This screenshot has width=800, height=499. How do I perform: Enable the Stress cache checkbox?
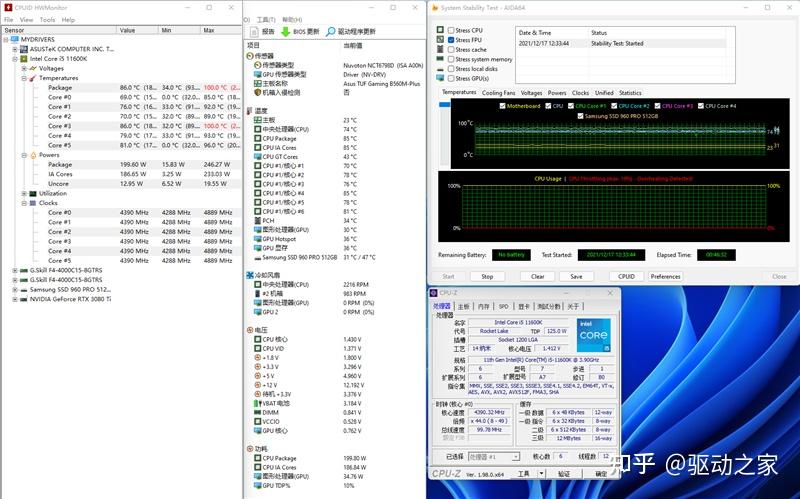451,49
